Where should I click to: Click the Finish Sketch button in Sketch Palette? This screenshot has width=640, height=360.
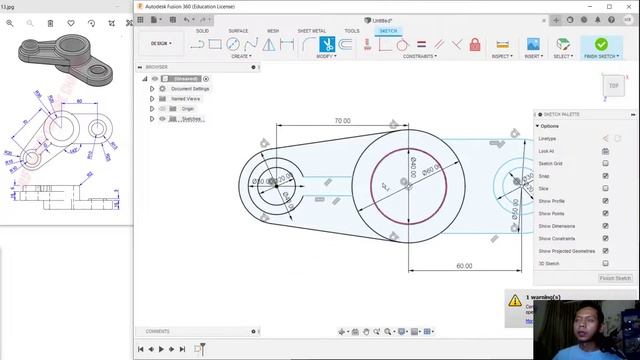615,278
